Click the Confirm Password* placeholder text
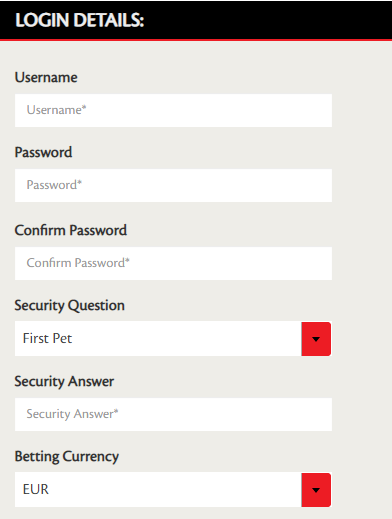The width and height of the screenshot is (392, 519). [78, 263]
